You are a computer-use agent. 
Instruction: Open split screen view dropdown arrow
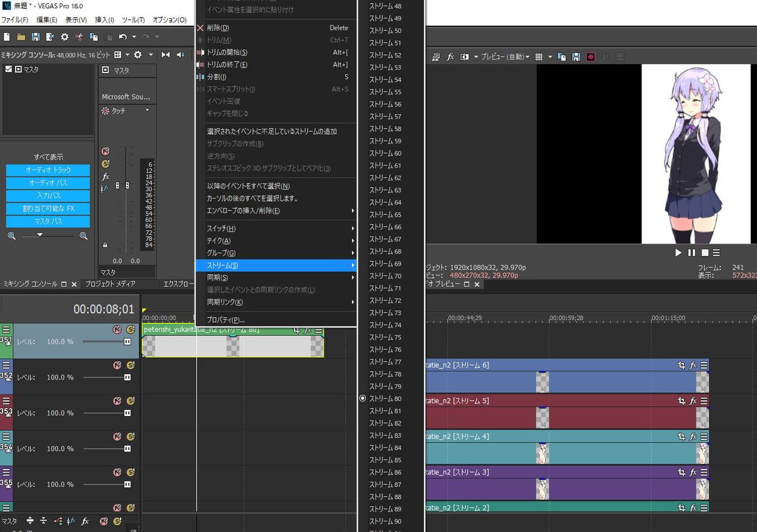click(x=475, y=57)
